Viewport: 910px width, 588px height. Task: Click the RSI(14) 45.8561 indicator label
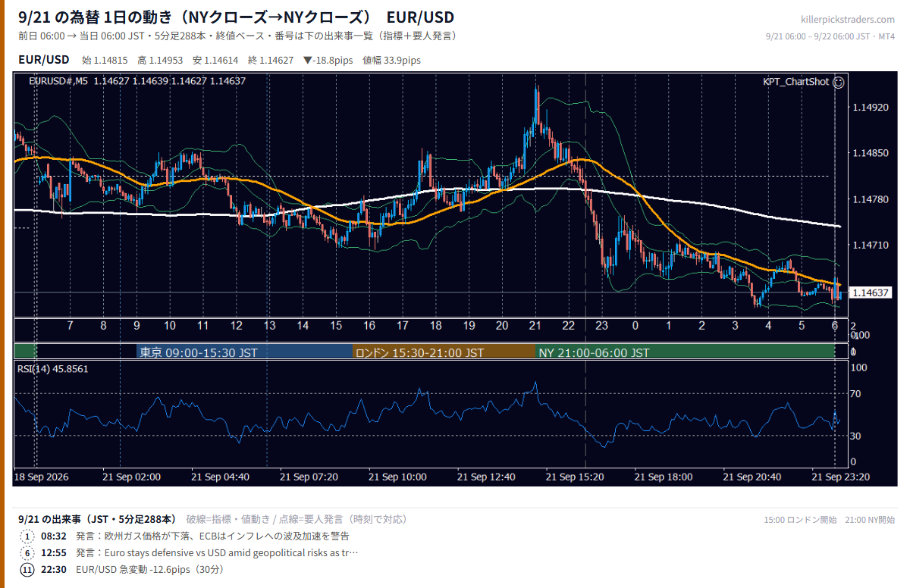tap(52, 369)
